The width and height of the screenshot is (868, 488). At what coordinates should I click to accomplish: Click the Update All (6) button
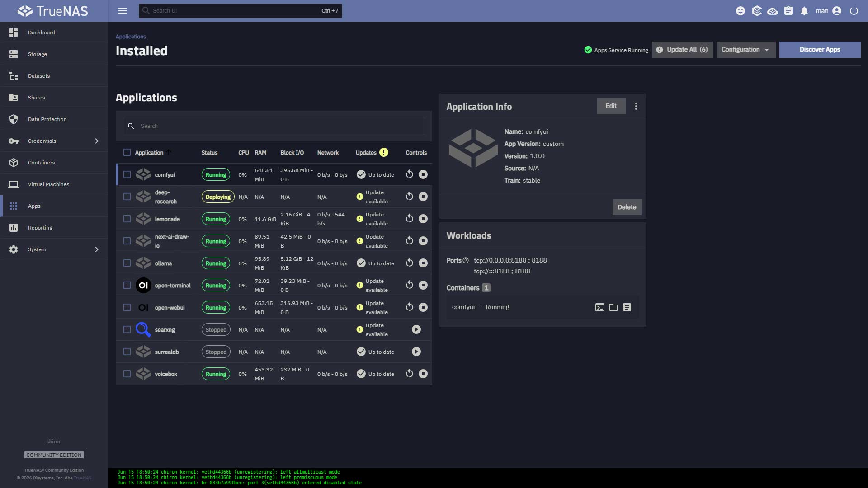click(x=682, y=50)
